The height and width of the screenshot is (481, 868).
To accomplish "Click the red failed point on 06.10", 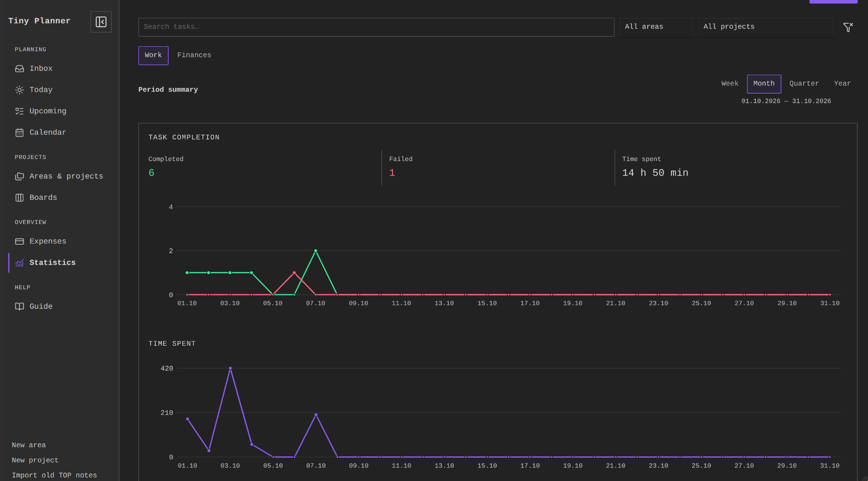I will point(294,273).
